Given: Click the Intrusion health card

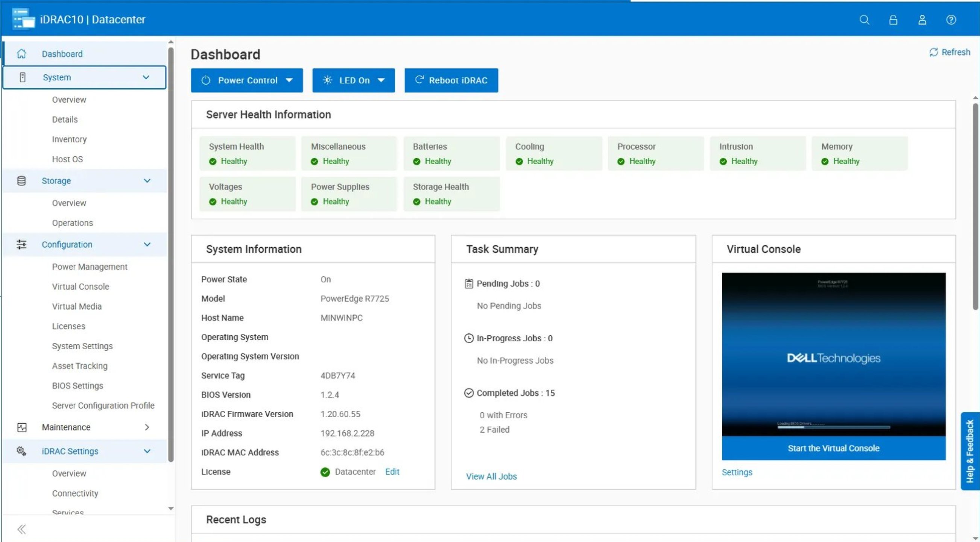Looking at the screenshot, I should tap(758, 154).
